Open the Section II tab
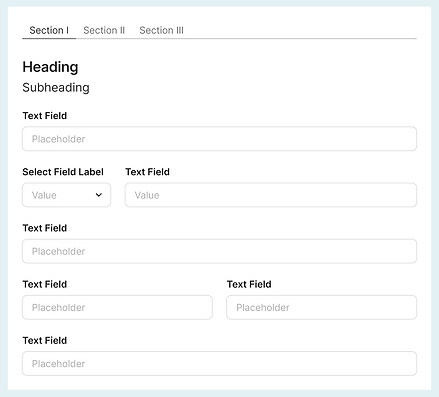The image size is (439, 397). click(x=104, y=30)
